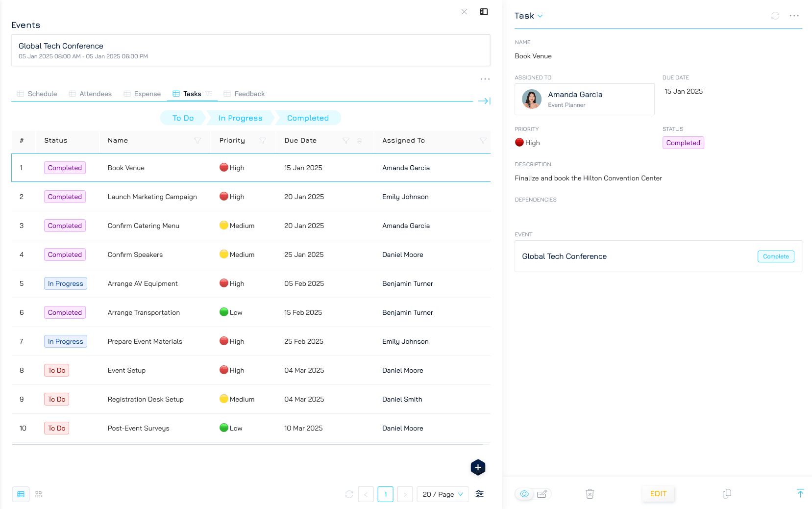812x509 pixels.
Task: Filter the Name column
Action: [197, 141]
